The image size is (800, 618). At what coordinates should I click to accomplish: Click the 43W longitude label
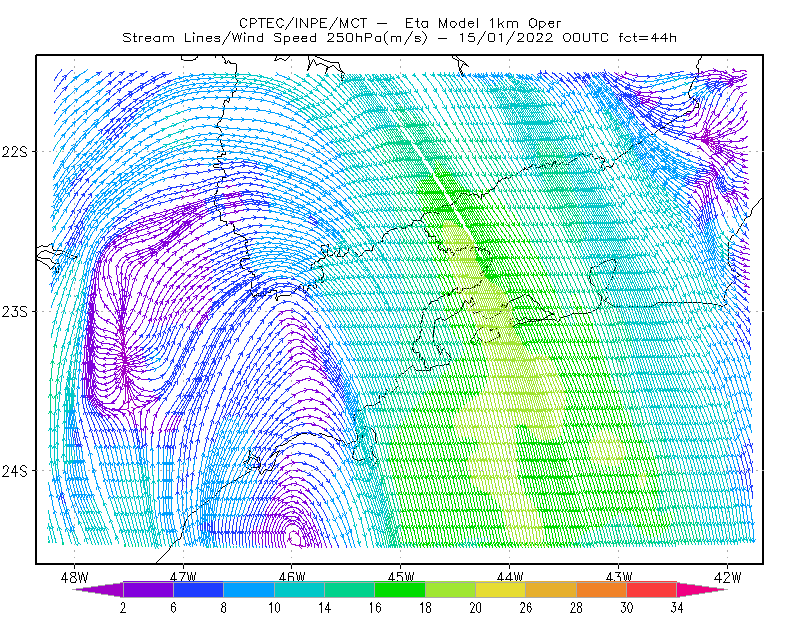click(x=618, y=577)
